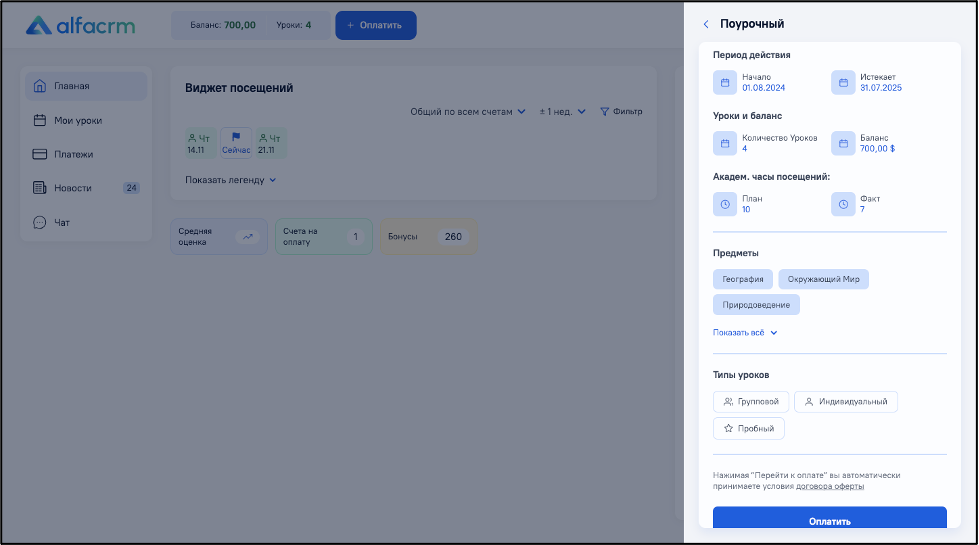Click the start date 01.08.2024
Image resolution: width=979 pixels, height=545 pixels.
click(764, 88)
